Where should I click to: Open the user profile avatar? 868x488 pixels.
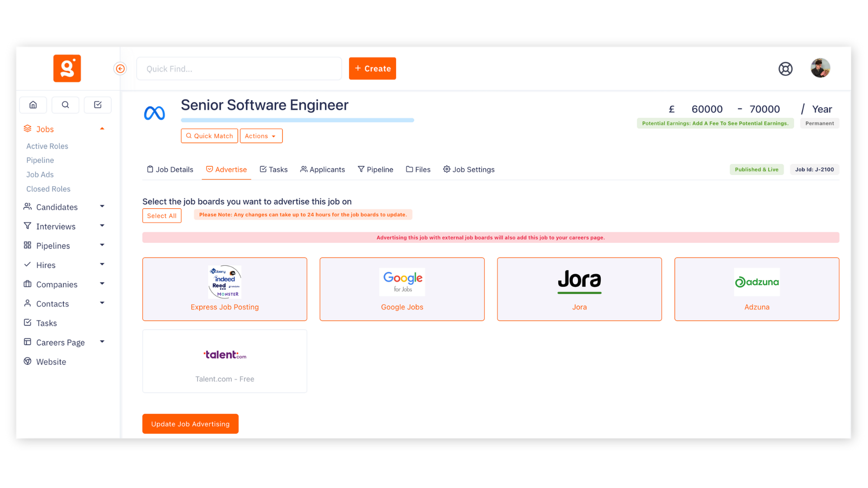pos(820,68)
